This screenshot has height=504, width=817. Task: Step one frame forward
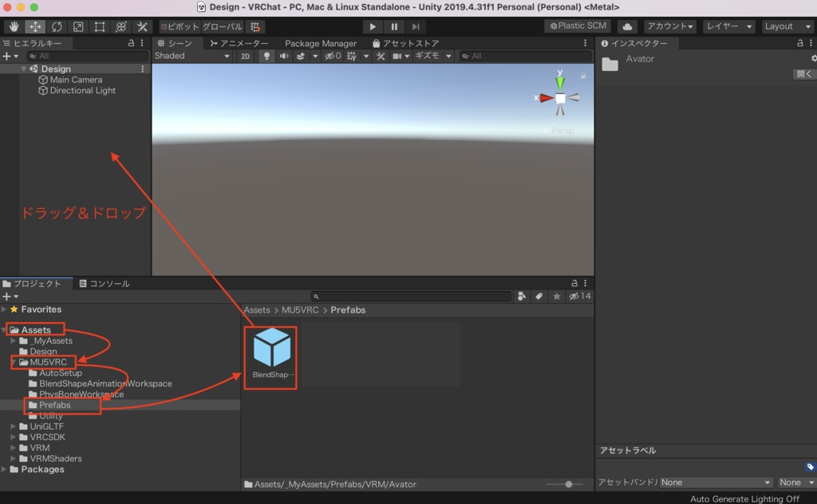(415, 26)
